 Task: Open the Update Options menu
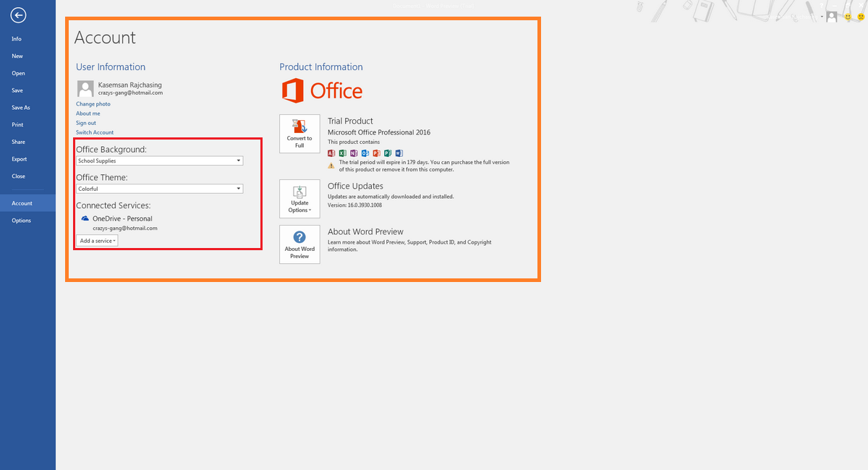tap(299, 199)
